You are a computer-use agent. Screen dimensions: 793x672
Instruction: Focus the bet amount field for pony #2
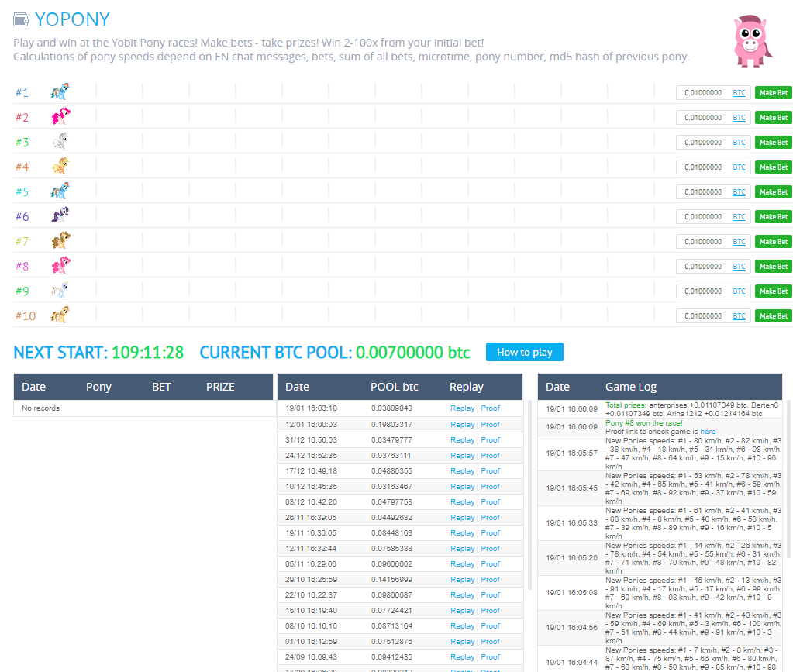[x=702, y=118]
